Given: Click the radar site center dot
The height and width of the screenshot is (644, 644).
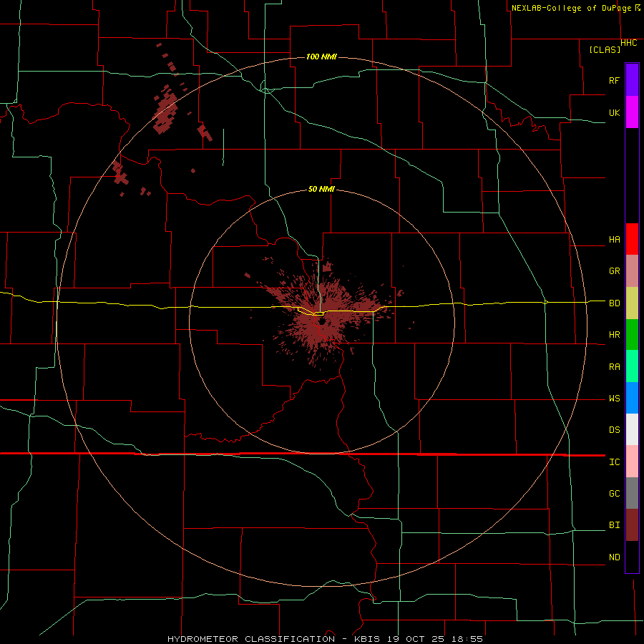Looking at the screenshot, I should (x=321, y=321).
